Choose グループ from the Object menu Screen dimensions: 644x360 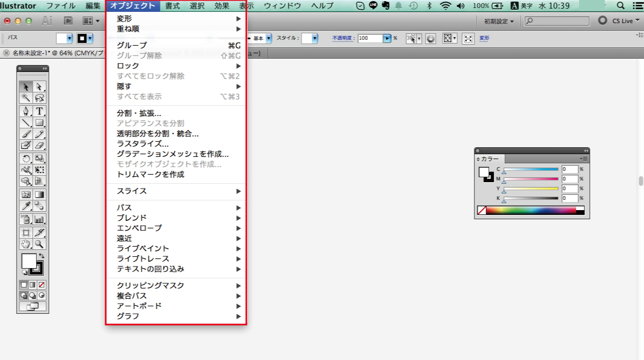tap(176, 46)
